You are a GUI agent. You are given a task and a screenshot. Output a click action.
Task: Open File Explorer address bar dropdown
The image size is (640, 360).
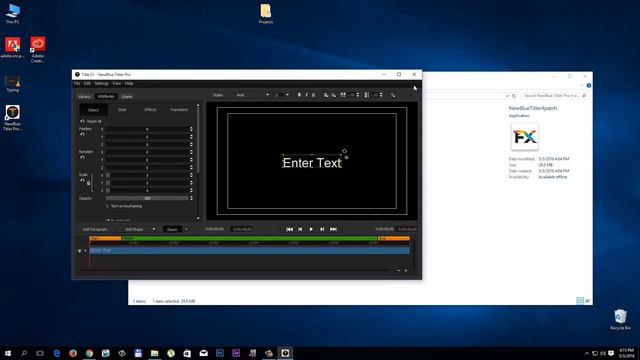pyautogui.click(x=507, y=96)
